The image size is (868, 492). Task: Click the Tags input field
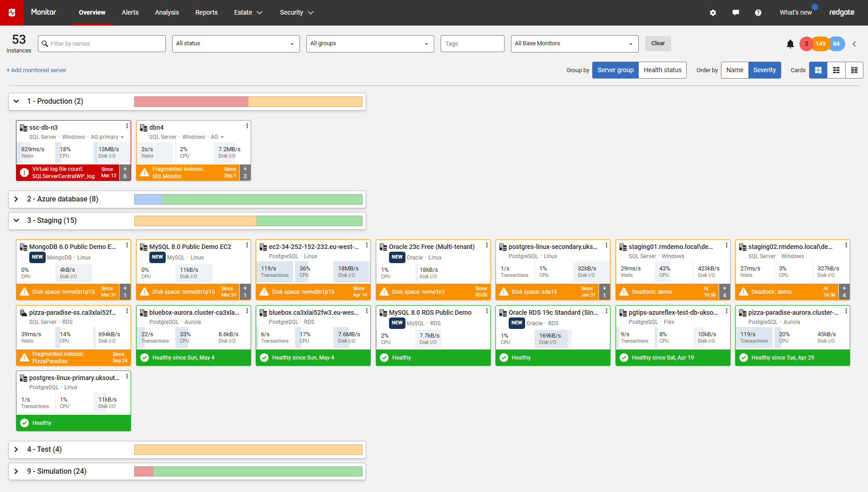[x=473, y=44]
